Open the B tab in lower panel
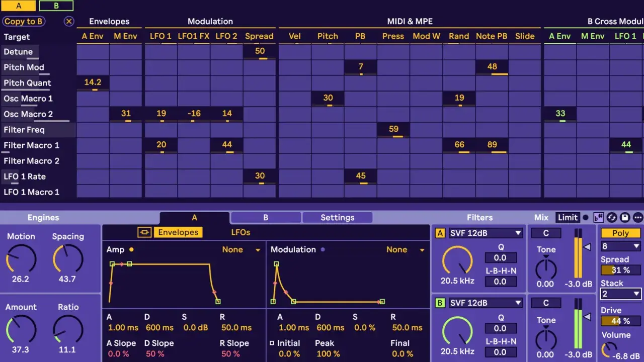The height and width of the screenshot is (362, 644). (x=266, y=218)
